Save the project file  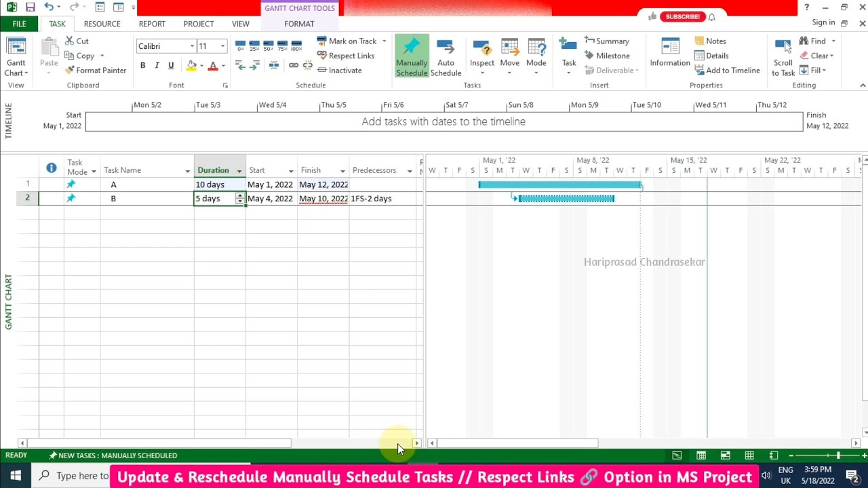tap(30, 7)
